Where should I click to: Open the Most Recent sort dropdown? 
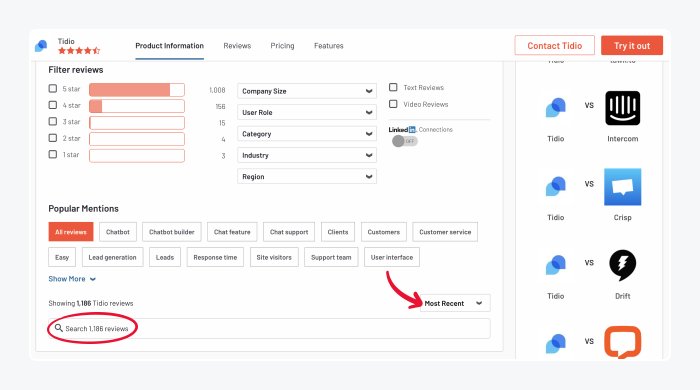pos(455,303)
